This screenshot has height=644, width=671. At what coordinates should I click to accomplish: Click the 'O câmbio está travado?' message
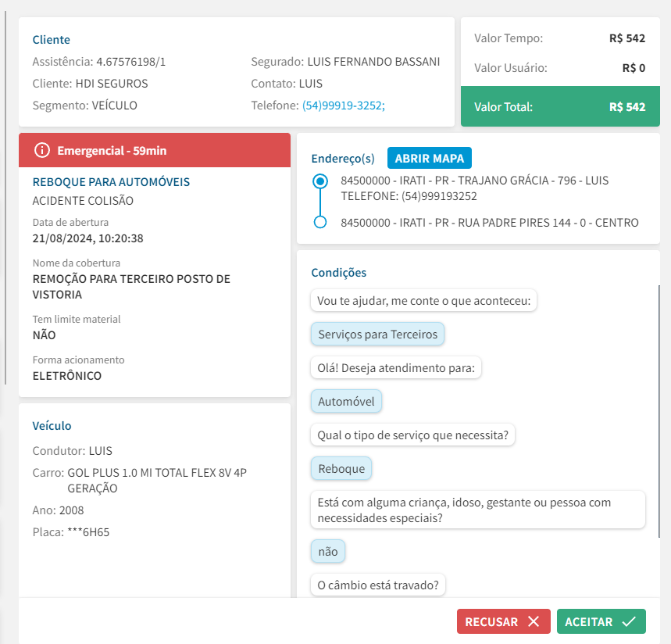[378, 584]
